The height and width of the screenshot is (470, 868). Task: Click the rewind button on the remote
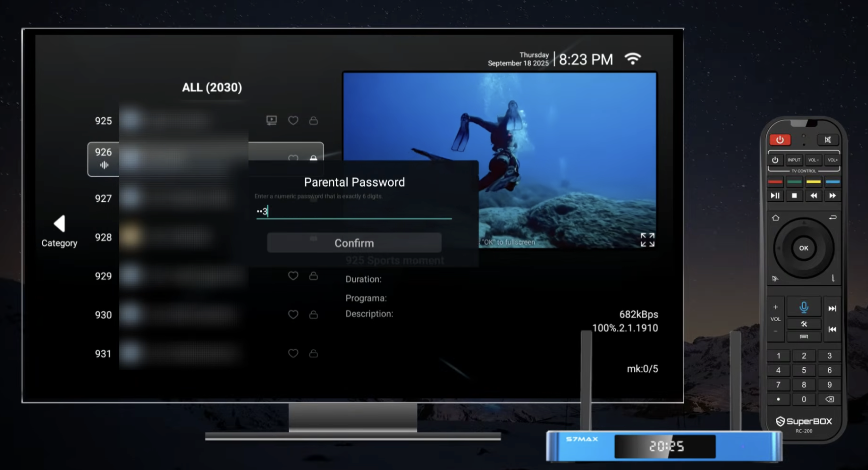813,196
